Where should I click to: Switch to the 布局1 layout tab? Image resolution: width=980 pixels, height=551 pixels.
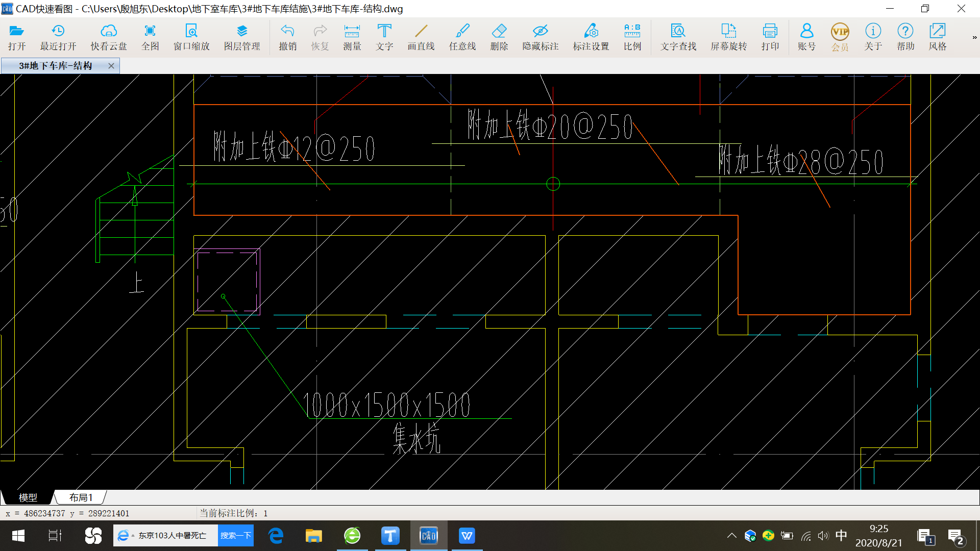pyautogui.click(x=81, y=497)
